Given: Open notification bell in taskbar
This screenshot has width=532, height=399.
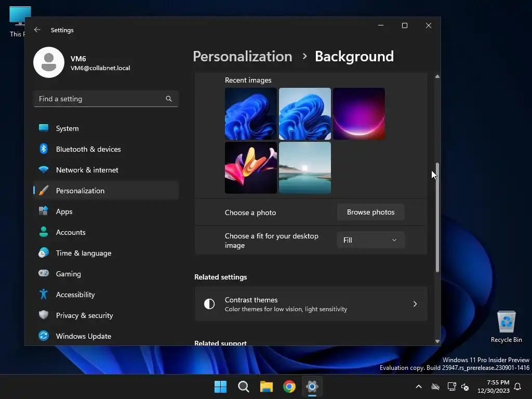Looking at the screenshot, I should click(x=517, y=387).
